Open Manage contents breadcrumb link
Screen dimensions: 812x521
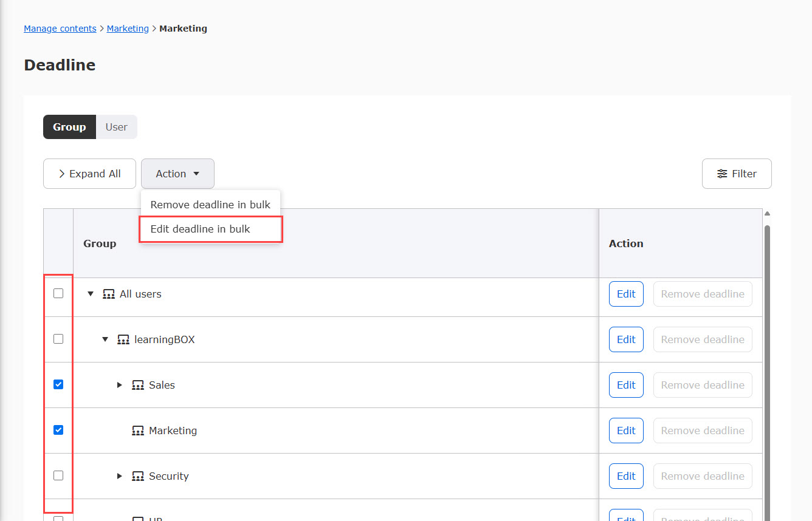click(60, 29)
